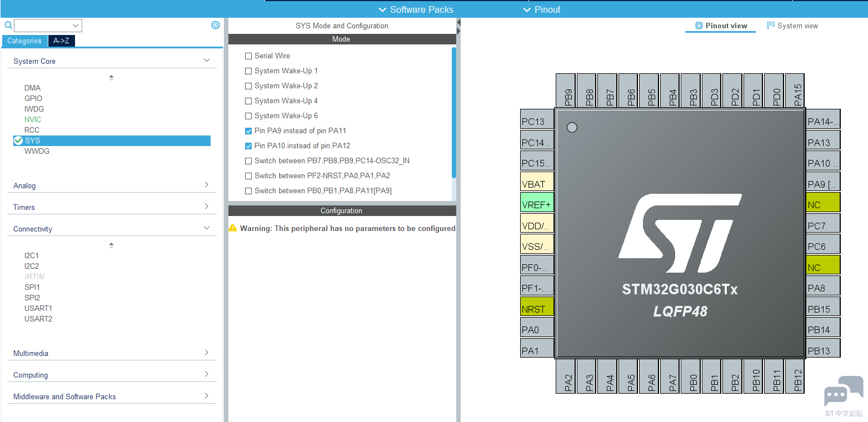Click the search magnifier icon
The width and height of the screenshot is (868, 422).
point(8,25)
